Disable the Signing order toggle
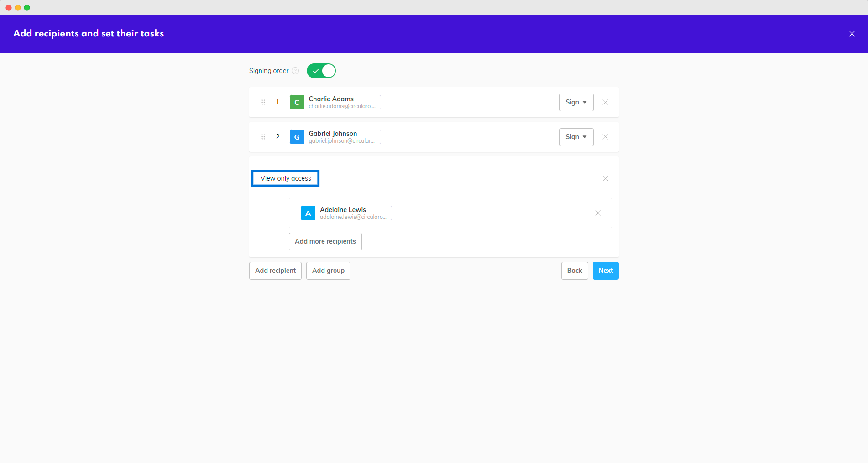 click(321, 71)
